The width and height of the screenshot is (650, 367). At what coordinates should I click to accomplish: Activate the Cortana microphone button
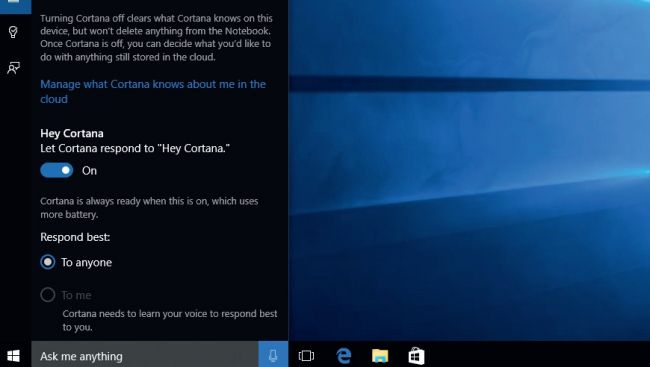click(273, 355)
